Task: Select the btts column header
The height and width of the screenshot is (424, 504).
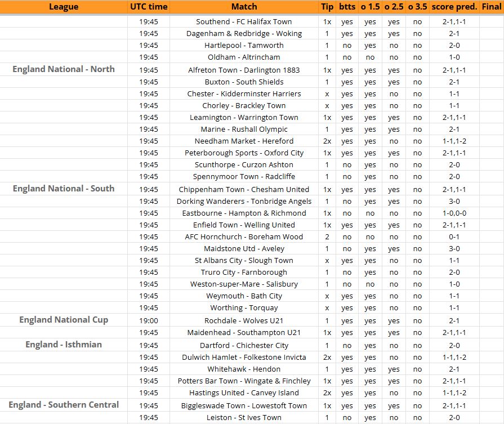Action: [347, 7]
